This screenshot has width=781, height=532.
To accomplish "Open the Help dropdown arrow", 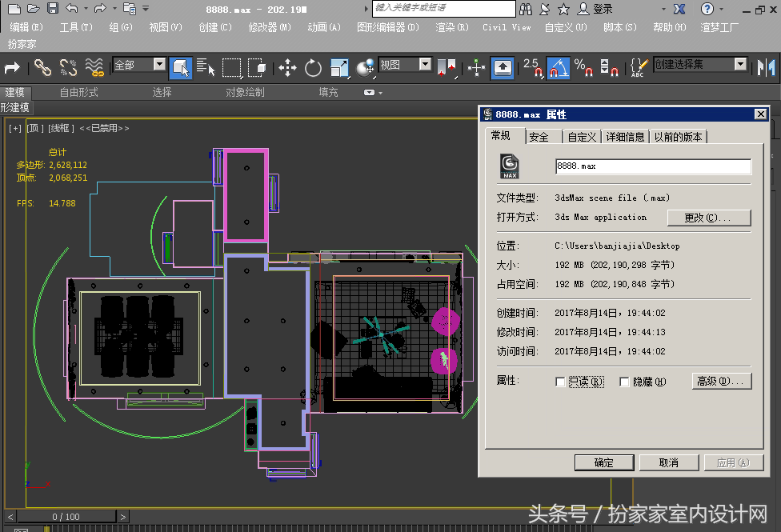I will tap(721, 9).
